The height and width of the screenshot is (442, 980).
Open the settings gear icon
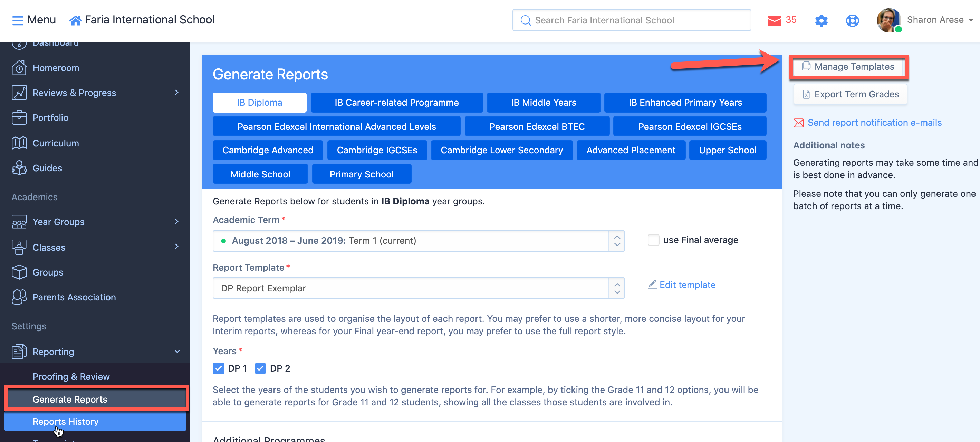(x=822, y=20)
